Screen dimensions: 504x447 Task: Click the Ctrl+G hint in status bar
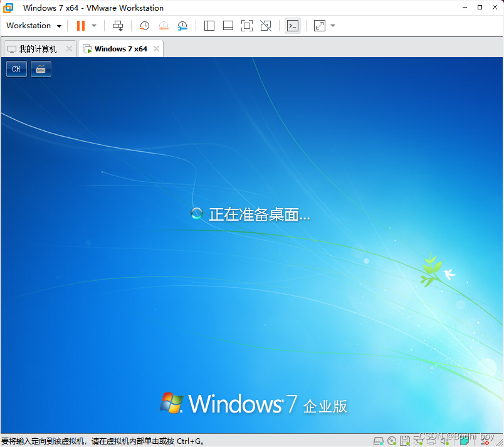click(188, 441)
